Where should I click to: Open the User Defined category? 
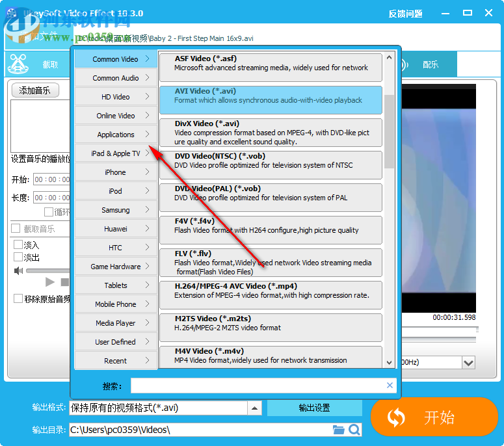coord(116,341)
